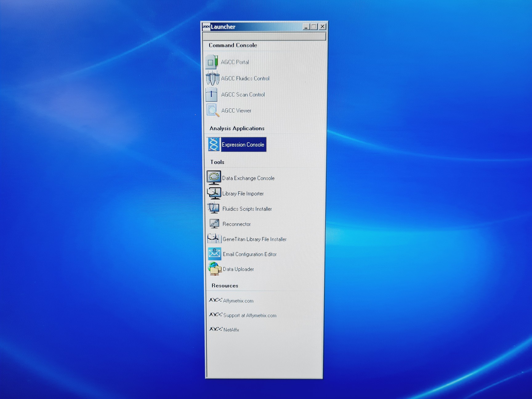Open the NetAffx link text
532x399 pixels.
pyautogui.click(x=231, y=330)
